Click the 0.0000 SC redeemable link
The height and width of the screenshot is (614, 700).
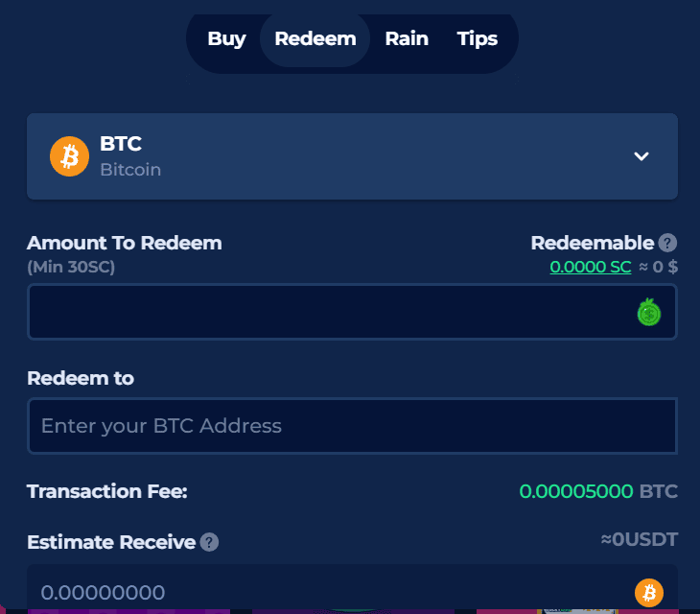coord(590,267)
